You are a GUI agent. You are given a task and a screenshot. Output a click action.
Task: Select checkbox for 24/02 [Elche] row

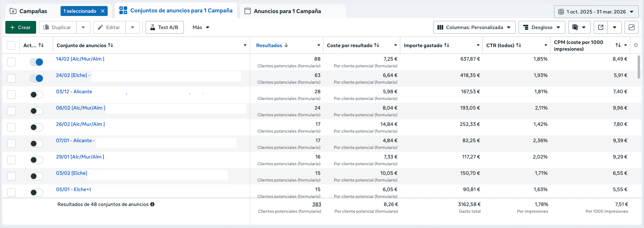11,78
